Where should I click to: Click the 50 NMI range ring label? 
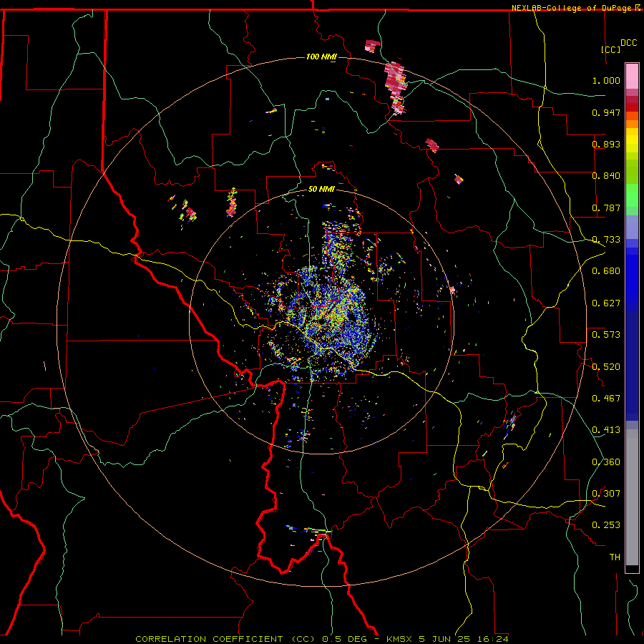point(321,189)
